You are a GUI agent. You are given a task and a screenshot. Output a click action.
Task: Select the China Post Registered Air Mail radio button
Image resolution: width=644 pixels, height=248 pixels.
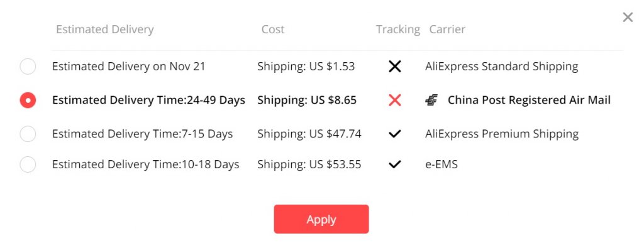click(28, 100)
